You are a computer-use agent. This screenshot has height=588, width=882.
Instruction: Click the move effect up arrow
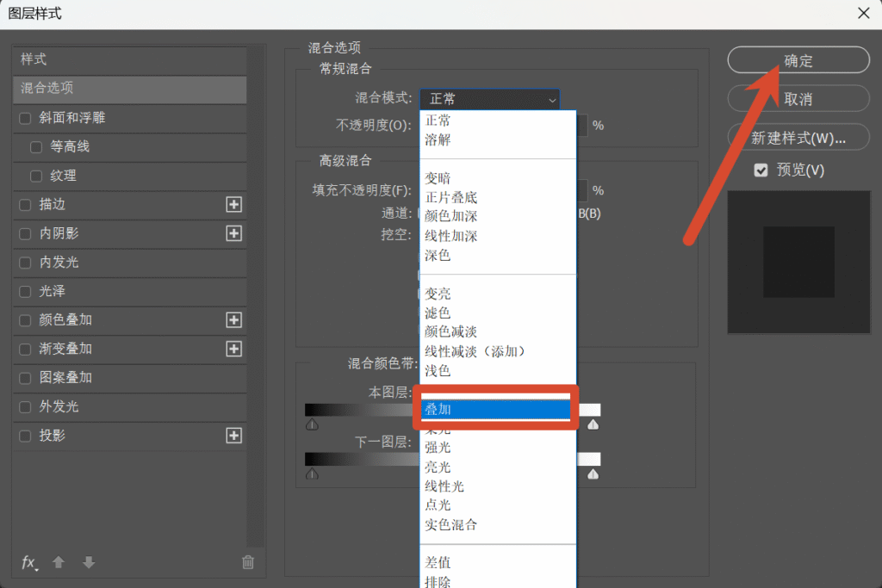tap(59, 562)
